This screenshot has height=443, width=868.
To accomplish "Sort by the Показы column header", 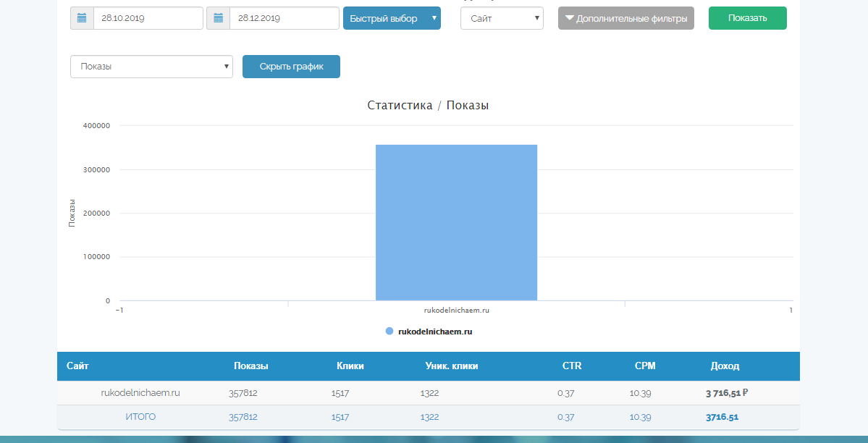I will pyautogui.click(x=250, y=366).
